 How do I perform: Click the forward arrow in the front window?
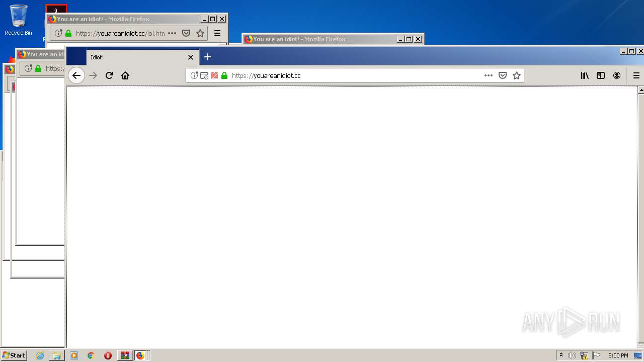93,75
